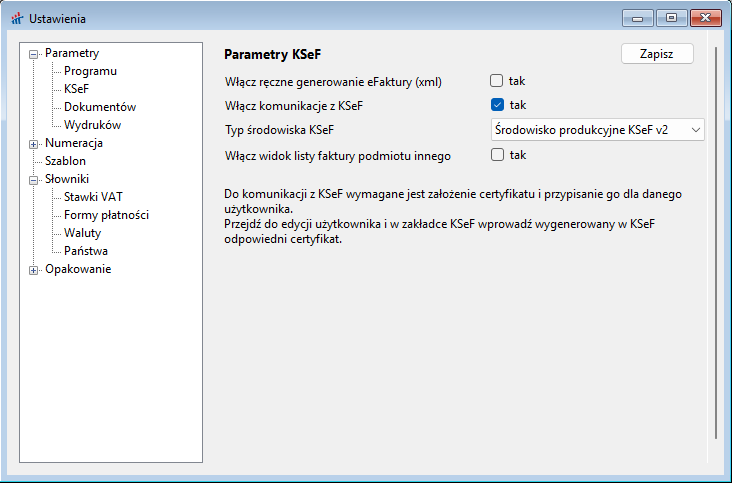This screenshot has height=483, width=732.
Task: Enable manual eFaktura xml generation checkbox
Action: click(x=496, y=81)
